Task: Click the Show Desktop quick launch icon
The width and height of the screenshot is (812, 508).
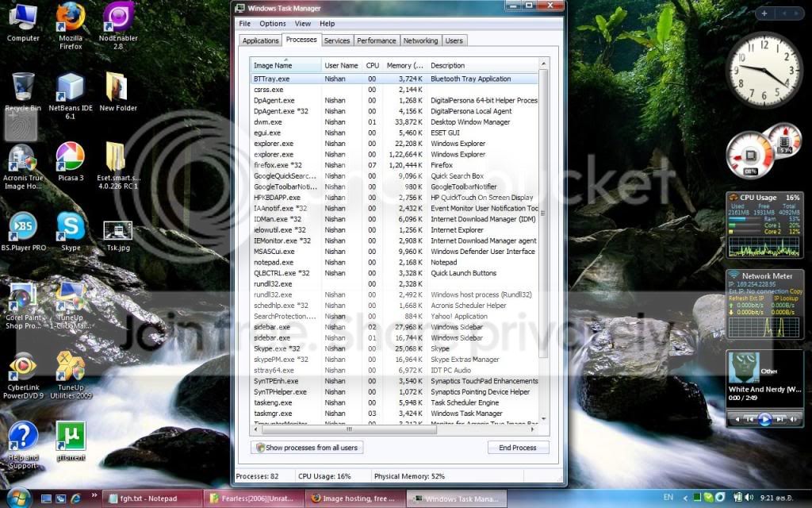Action: tap(47, 498)
